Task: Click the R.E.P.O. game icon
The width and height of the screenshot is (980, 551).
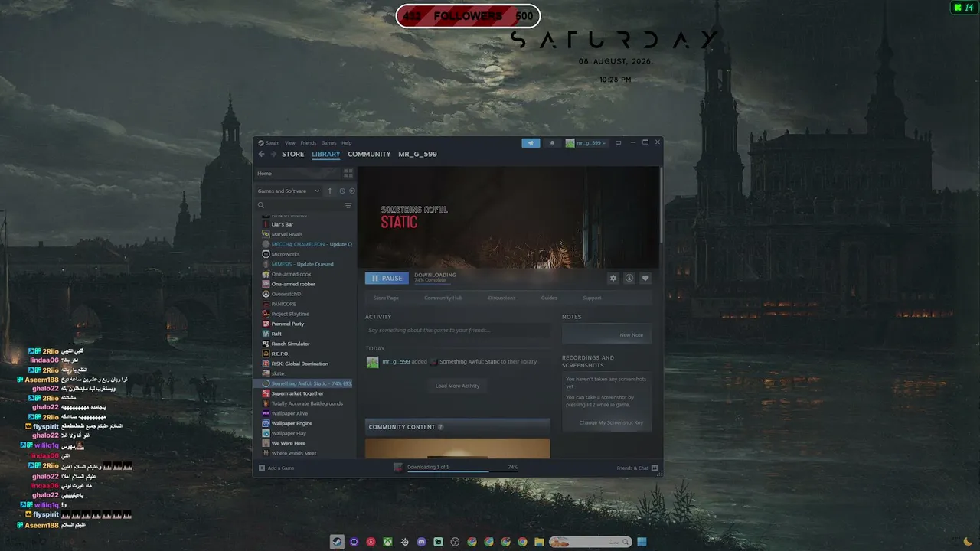Action: pos(266,354)
